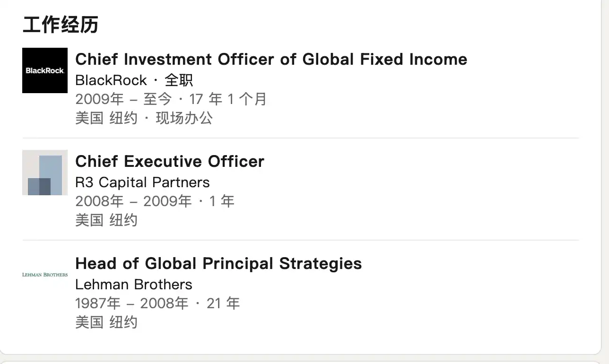The image size is (609, 364).
Task: Click the R3 Capital Partners placeholder logo
Action: [45, 173]
